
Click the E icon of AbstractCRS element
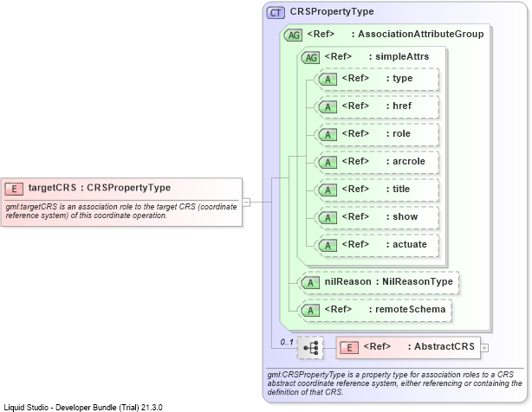click(x=349, y=348)
